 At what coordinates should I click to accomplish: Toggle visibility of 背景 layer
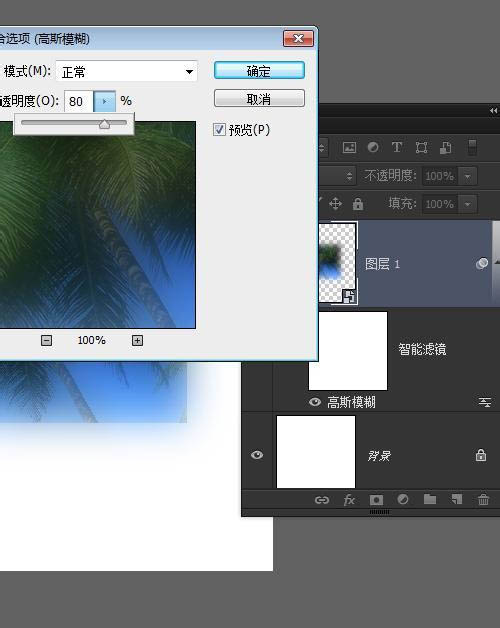257,455
